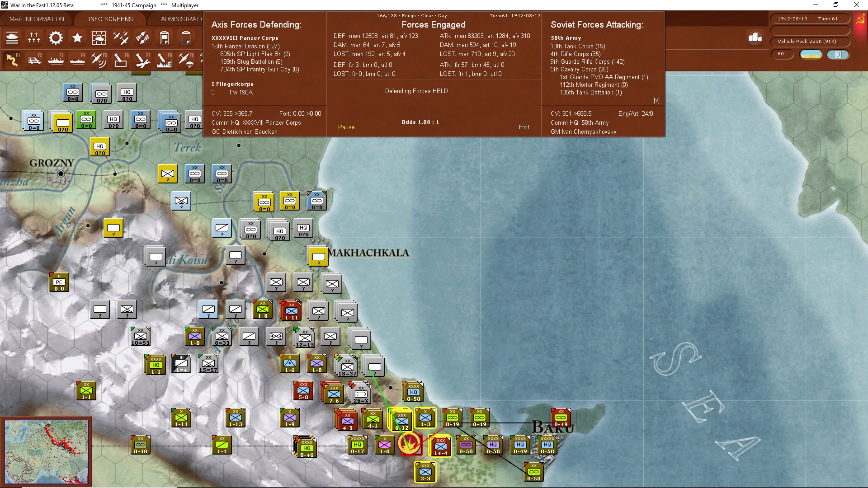
Task: Open the production gear icon
Action: click(56, 38)
